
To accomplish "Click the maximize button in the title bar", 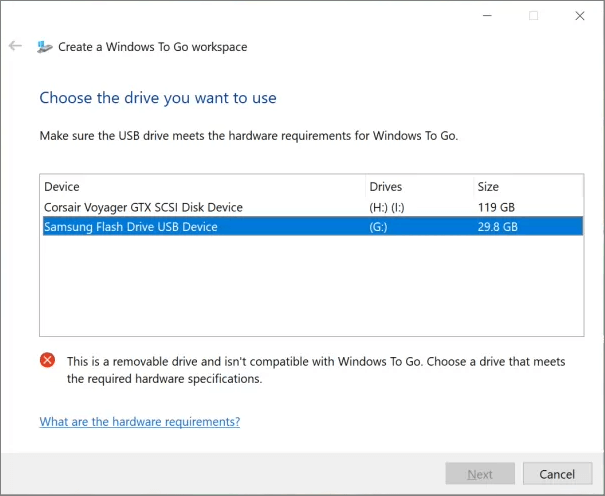I will point(533,16).
